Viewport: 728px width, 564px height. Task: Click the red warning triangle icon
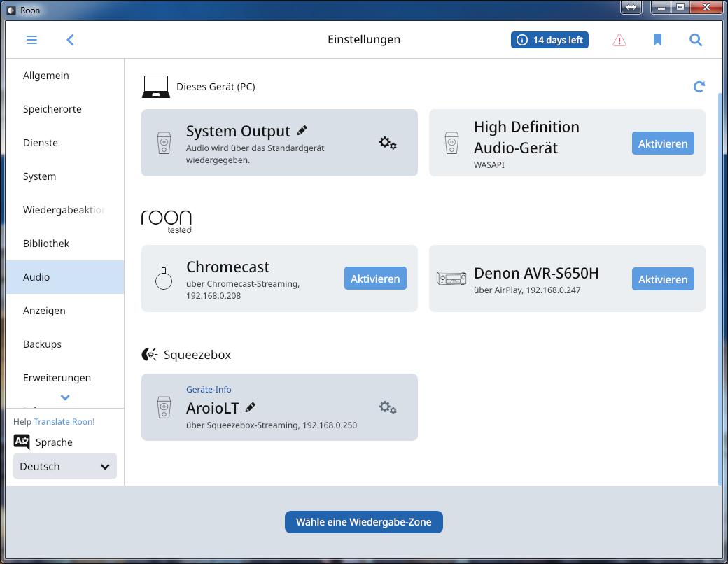[x=619, y=41]
